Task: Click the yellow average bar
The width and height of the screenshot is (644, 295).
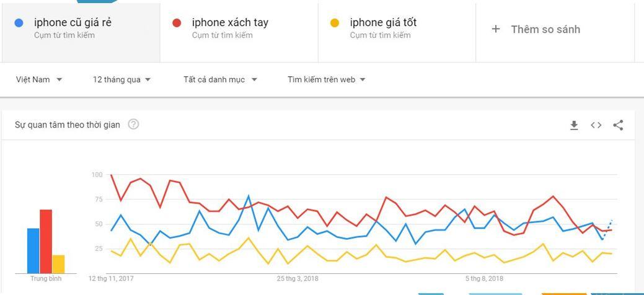Action: pos(58,264)
